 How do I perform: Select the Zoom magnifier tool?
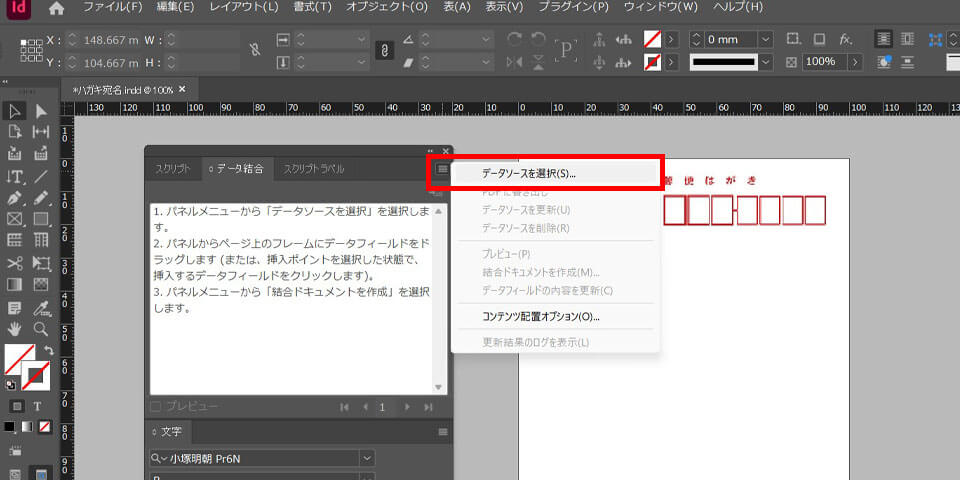click(41, 328)
